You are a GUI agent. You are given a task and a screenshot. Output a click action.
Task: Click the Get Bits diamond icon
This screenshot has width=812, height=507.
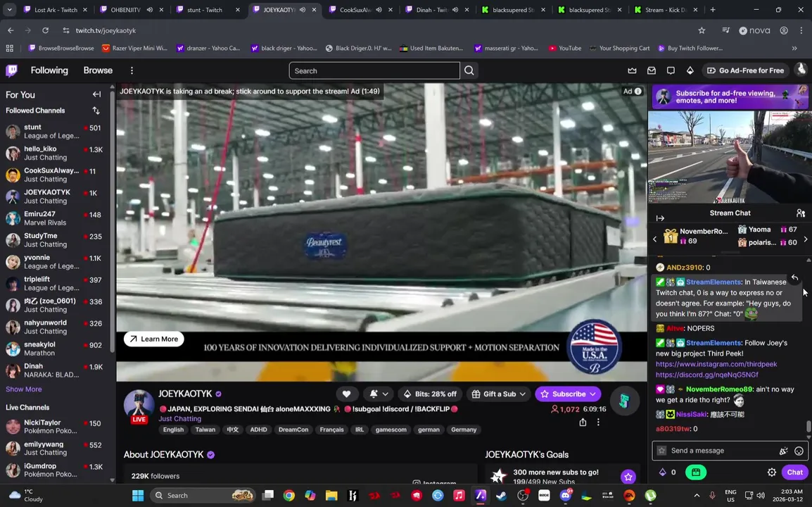click(x=690, y=70)
